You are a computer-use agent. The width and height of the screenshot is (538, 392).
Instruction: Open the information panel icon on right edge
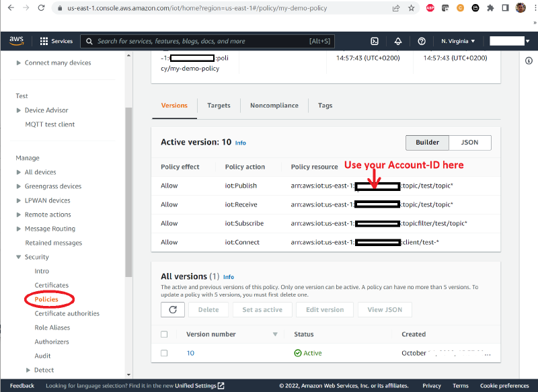[x=529, y=60]
